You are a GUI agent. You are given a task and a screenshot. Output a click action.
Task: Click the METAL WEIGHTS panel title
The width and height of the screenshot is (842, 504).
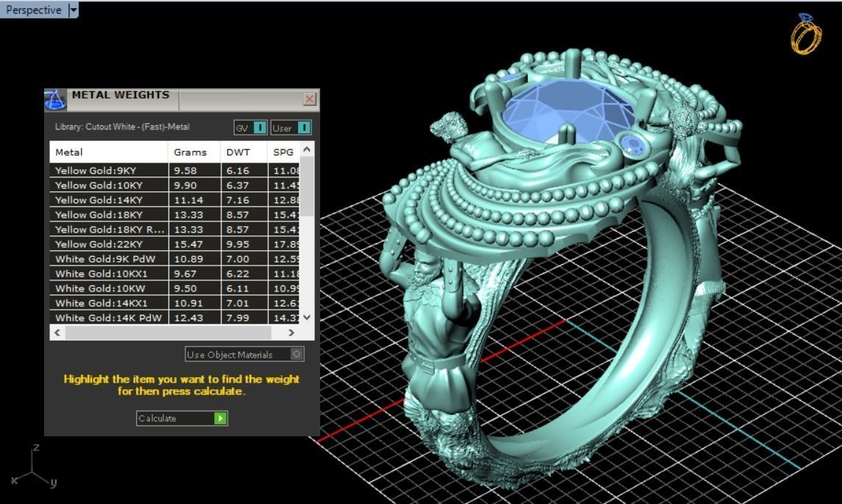tap(121, 95)
